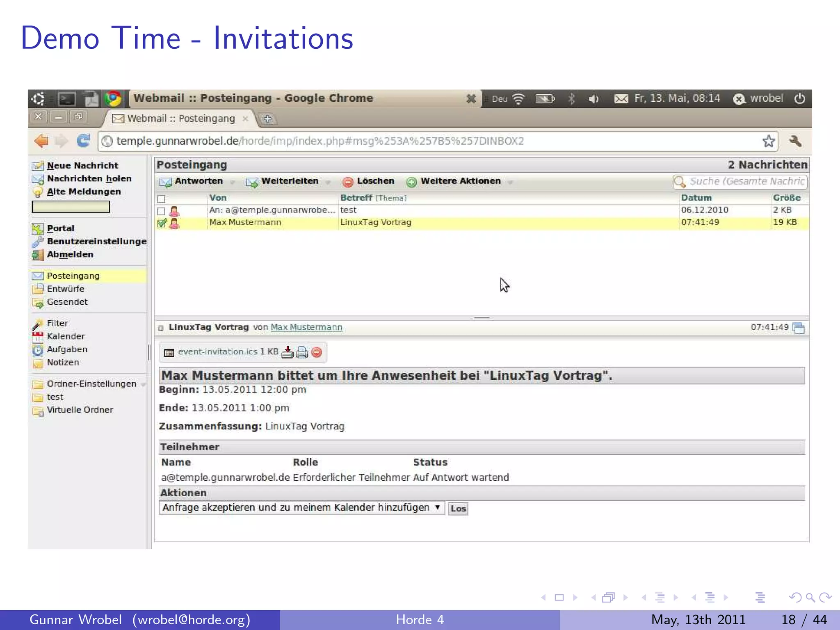Open Notizen in the sidebar
The image size is (840, 630).
click(x=63, y=363)
